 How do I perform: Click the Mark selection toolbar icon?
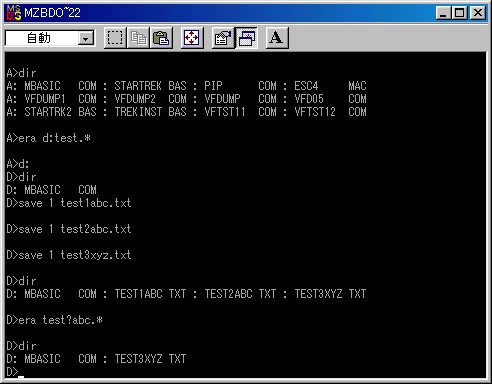115,38
